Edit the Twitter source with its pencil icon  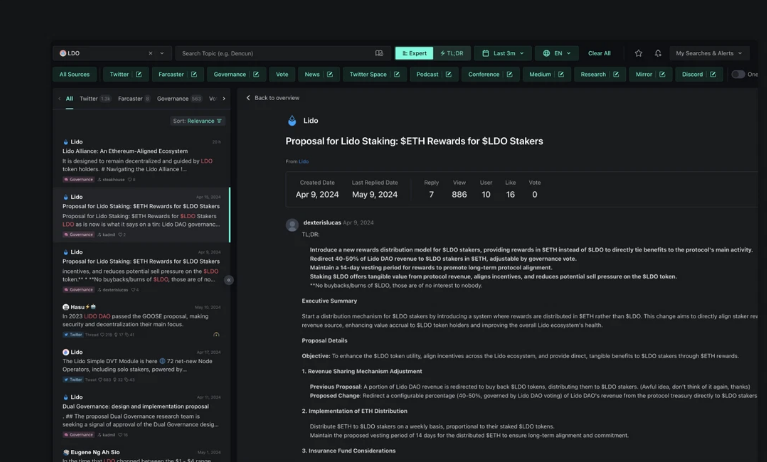point(139,74)
